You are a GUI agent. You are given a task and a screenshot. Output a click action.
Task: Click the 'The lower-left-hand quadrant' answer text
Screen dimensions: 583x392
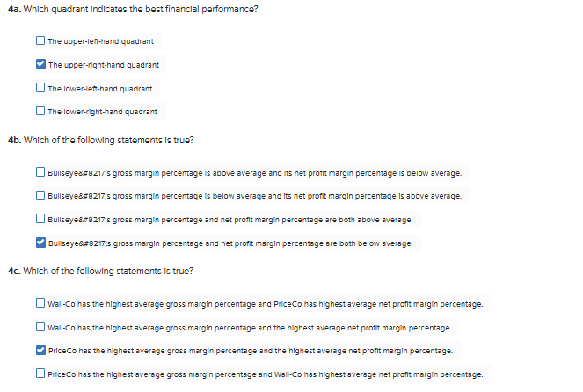coord(100,89)
